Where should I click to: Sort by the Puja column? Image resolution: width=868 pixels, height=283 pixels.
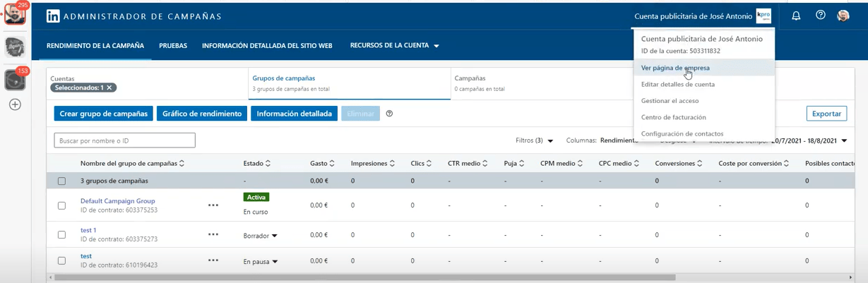click(514, 163)
